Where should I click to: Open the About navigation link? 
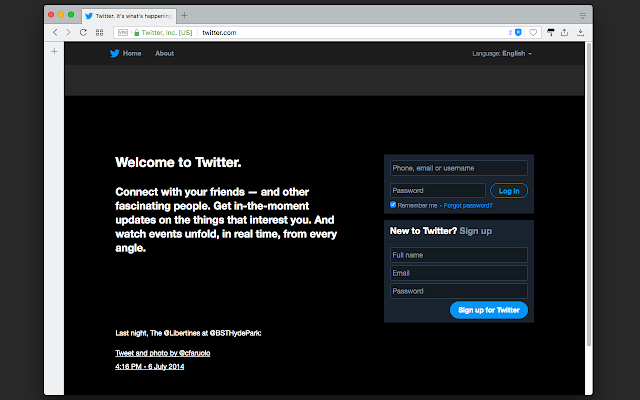(164, 53)
